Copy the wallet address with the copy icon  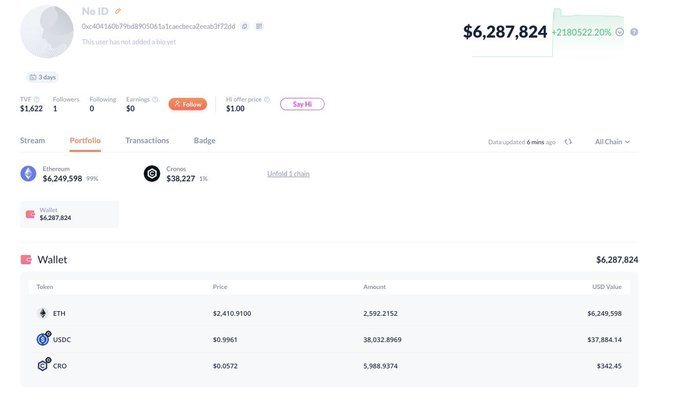coord(245,26)
